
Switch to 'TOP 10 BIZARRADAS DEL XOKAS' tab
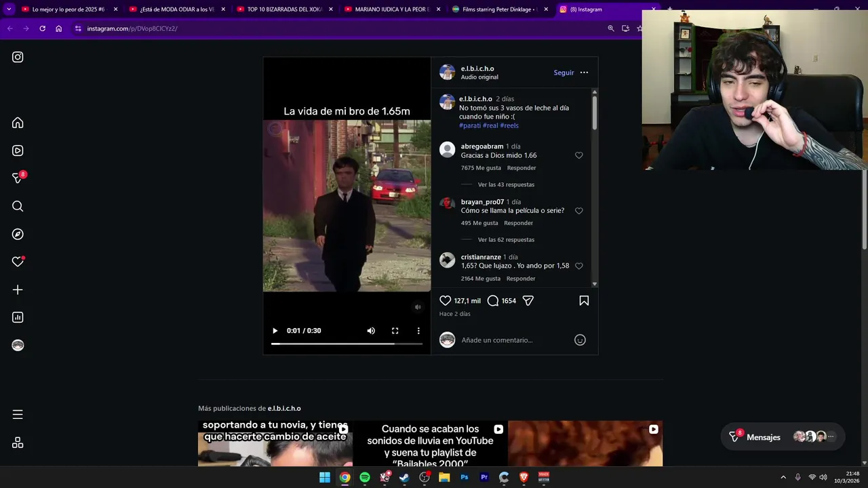[x=285, y=9]
